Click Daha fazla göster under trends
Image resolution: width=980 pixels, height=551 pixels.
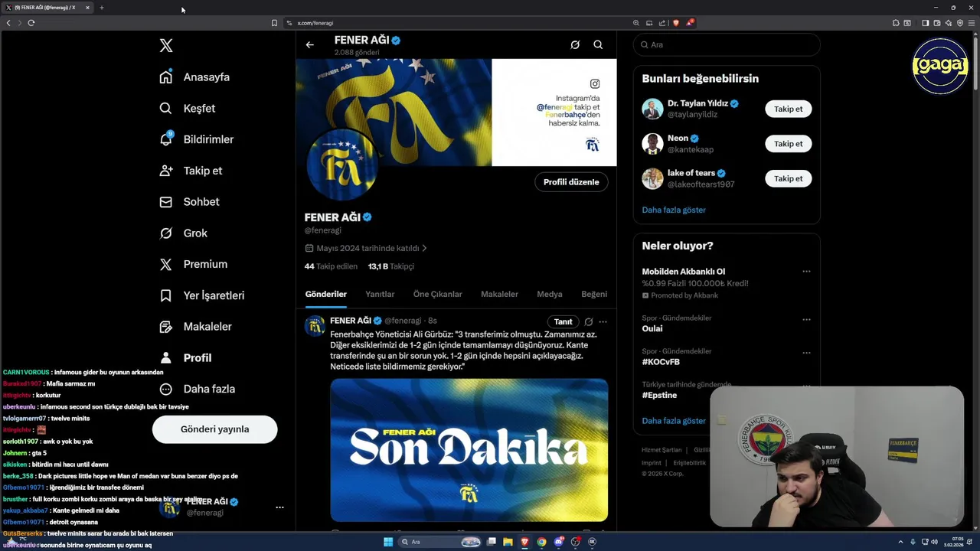click(674, 421)
